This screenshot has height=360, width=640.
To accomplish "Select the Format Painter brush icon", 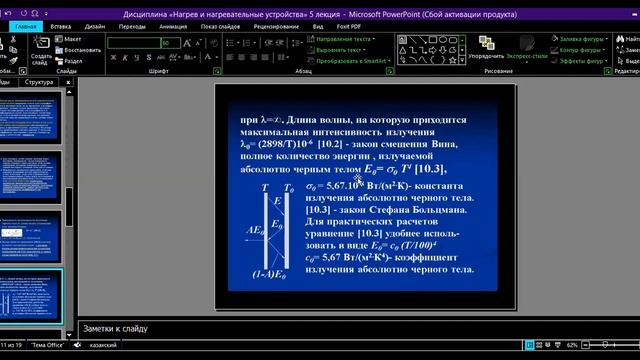I will [x=13, y=60].
